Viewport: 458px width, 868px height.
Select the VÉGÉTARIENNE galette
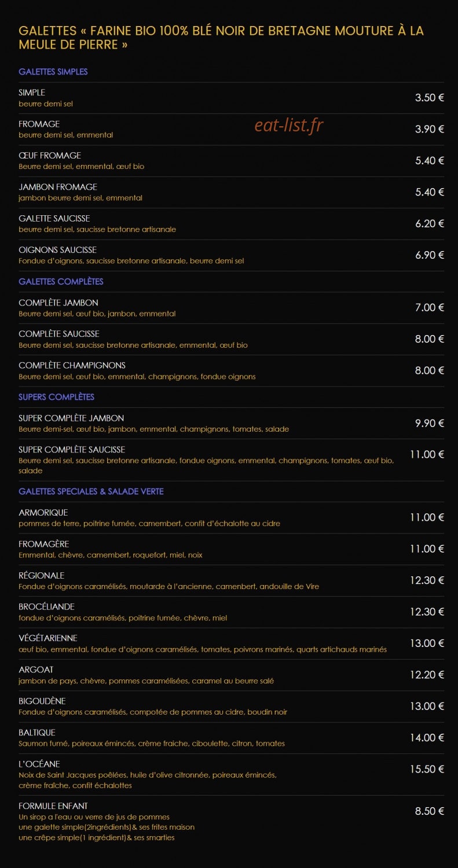(x=48, y=638)
